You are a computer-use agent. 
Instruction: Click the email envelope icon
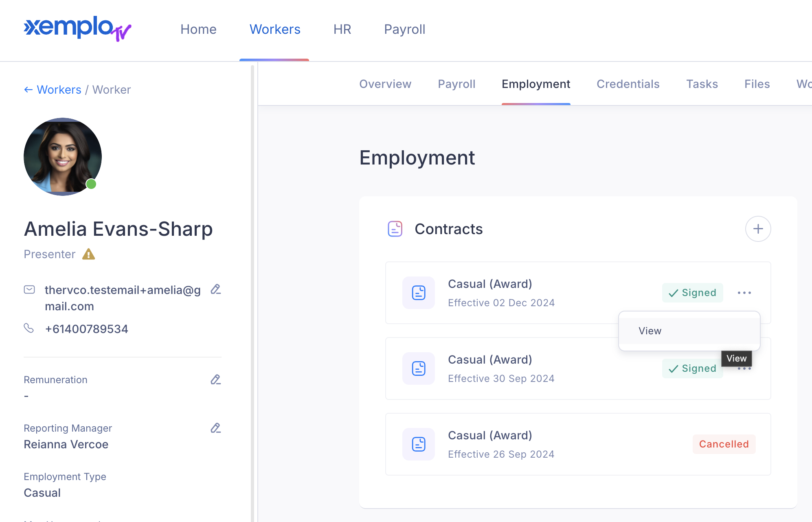(x=29, y=290)
